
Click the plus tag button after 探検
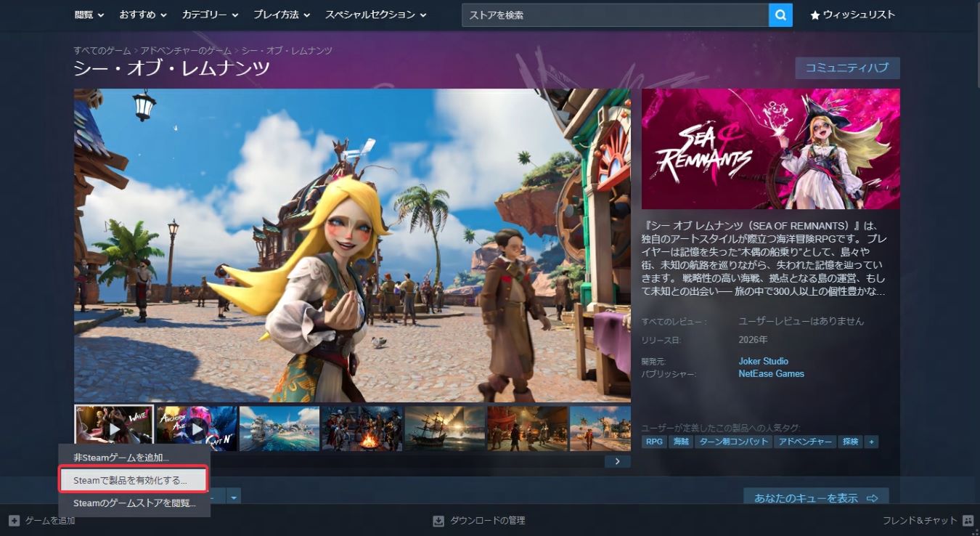pos(871,442)
